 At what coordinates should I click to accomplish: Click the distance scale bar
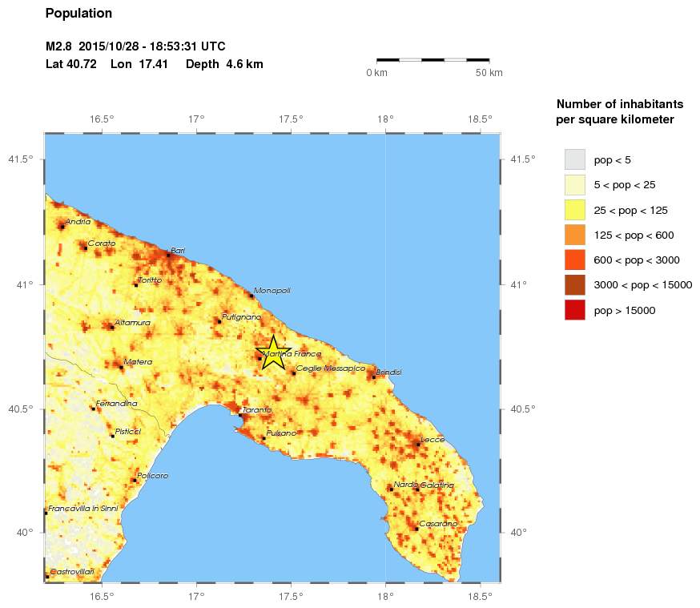pyautogui.click(x=433, y=59)
